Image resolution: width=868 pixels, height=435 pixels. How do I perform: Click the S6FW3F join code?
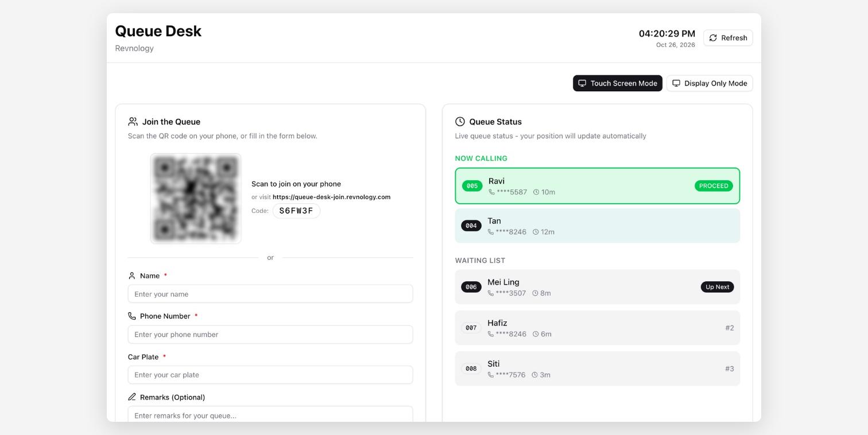tap(296, 211)
